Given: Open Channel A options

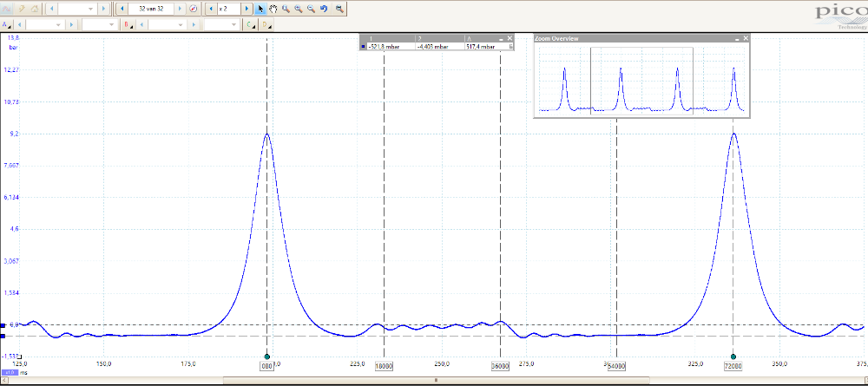Looking at the screenshot, I should coord(7,25).
